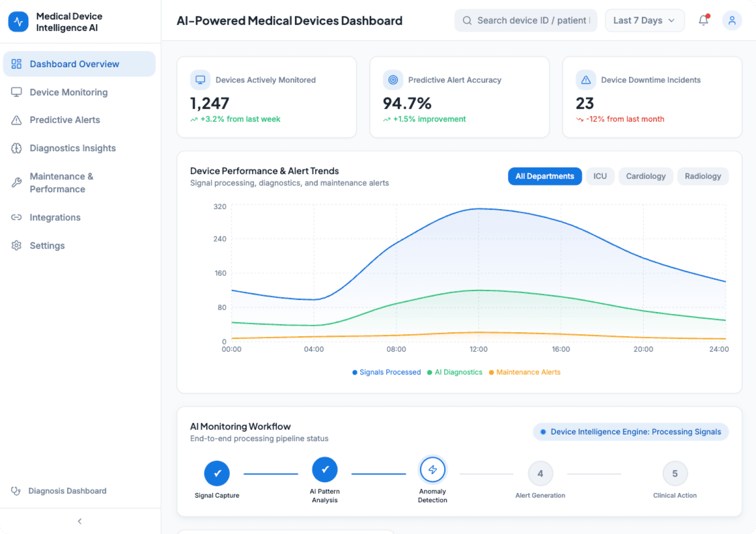
Task: Toggle the Signals Processed legend entry
Action: pos(386,372)
